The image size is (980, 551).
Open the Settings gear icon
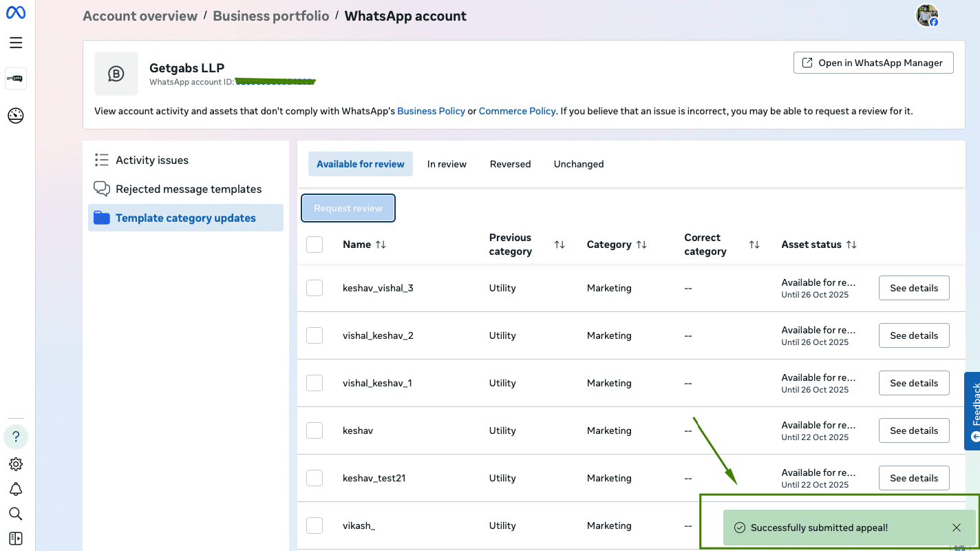[16, 464]
